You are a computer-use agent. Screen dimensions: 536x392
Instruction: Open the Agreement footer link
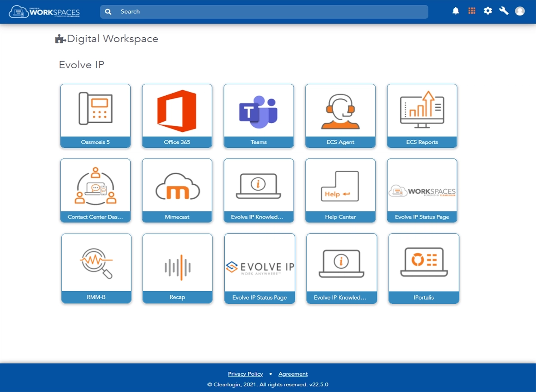(x=293, y=374)
